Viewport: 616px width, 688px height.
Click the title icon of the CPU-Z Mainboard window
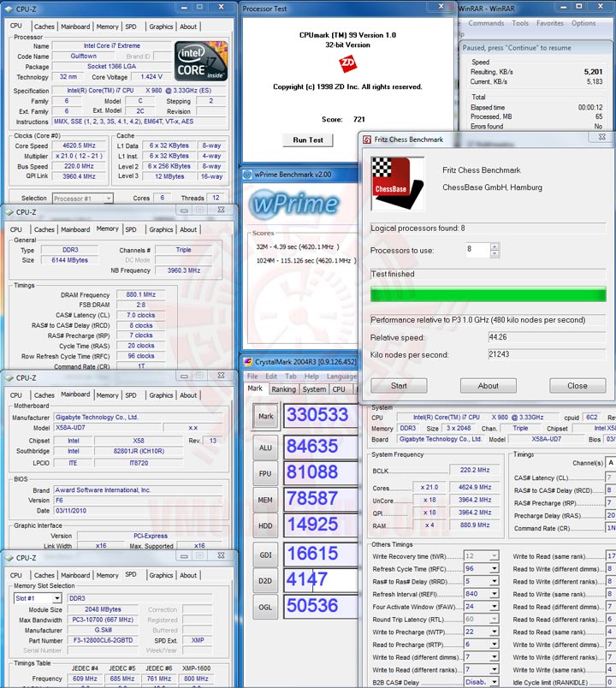coord(9,377)
